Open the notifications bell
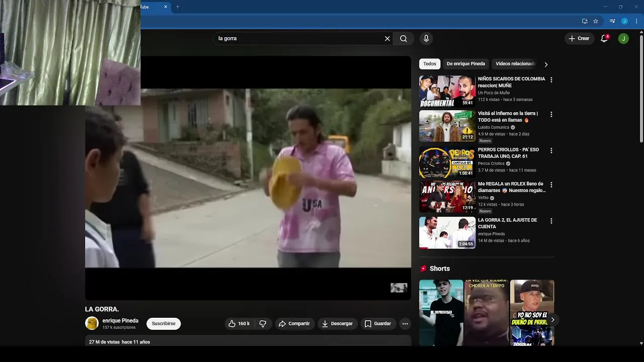 point(605,38)
